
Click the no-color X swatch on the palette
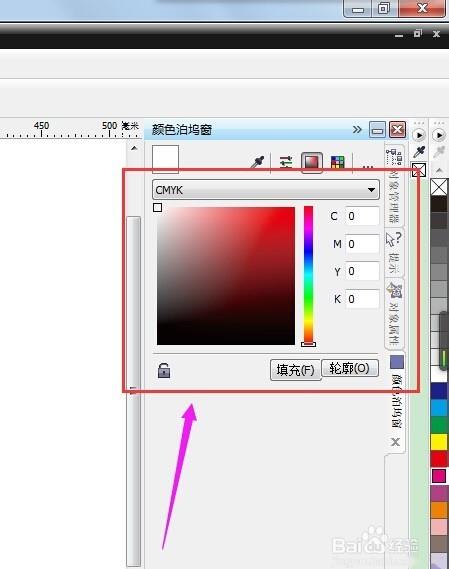point(439,187)
